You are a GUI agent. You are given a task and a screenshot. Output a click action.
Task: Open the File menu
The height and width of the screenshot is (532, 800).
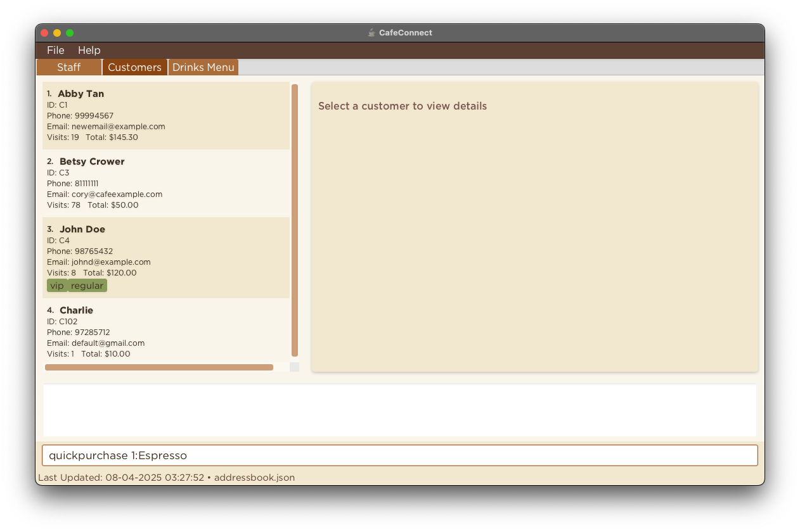pos(55,50)
